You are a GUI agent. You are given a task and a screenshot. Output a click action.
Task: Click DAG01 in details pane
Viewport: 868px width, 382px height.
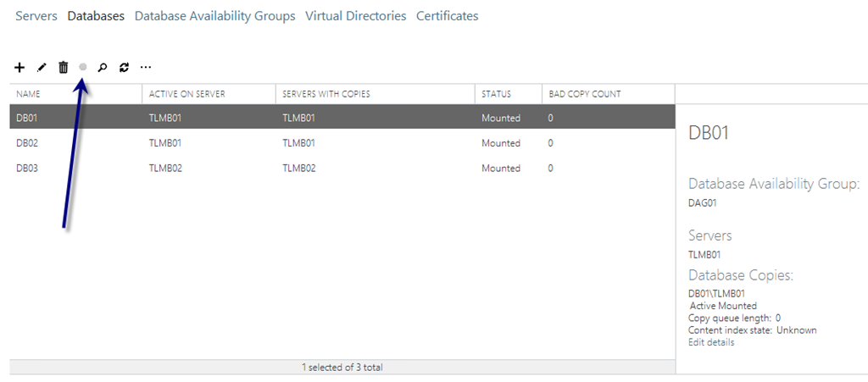click(703, 203)
